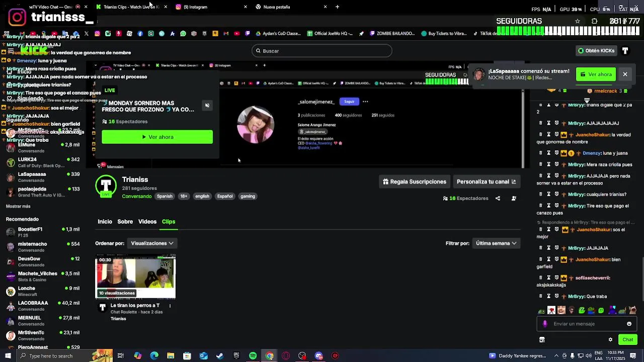The image size is (644, 362).
Task: Expand 'Mostrar más' in followed channels
Action: [18, 206]
